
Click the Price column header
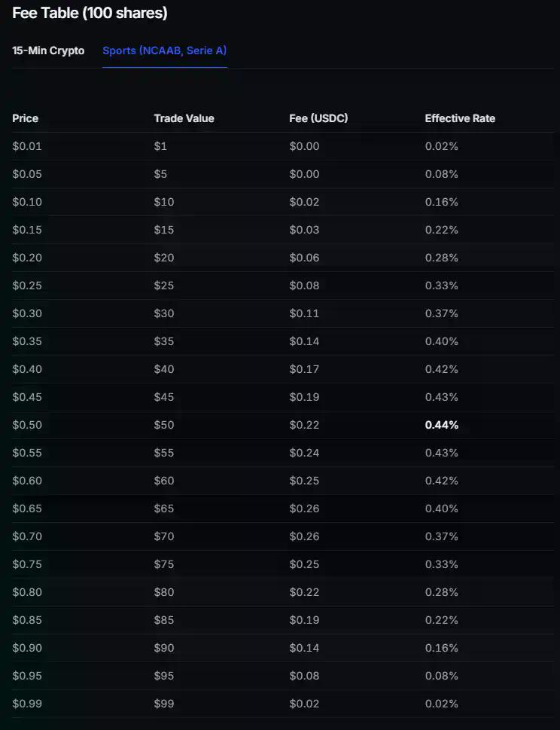coord(25,118)
